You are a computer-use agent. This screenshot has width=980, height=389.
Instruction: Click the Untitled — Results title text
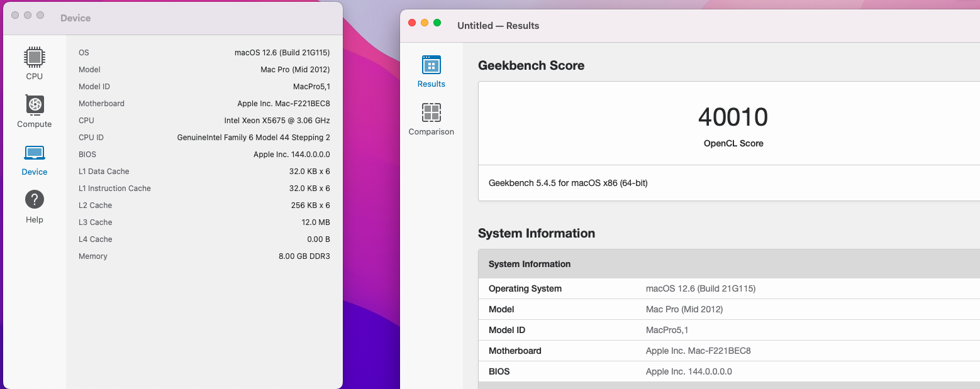(x=498, y=26)
